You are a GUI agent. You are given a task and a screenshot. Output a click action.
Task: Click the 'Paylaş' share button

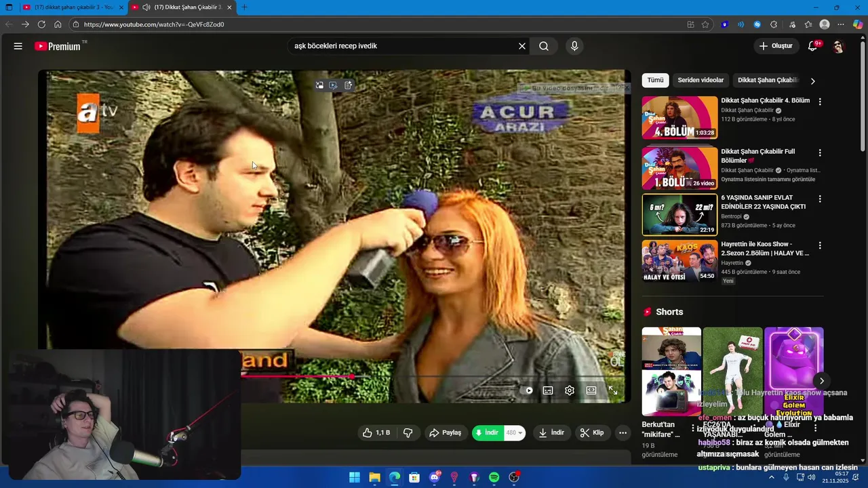click(x=445, y=432)
